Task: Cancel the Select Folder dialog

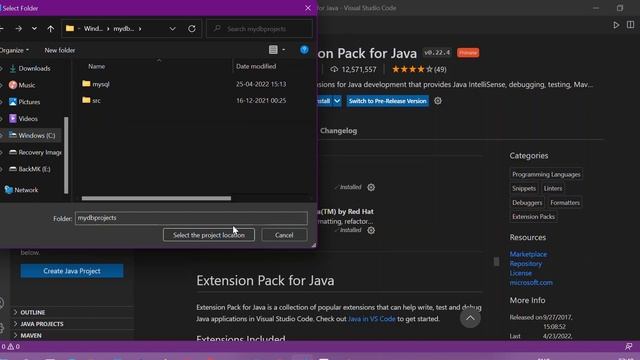Action: point(284,235)
